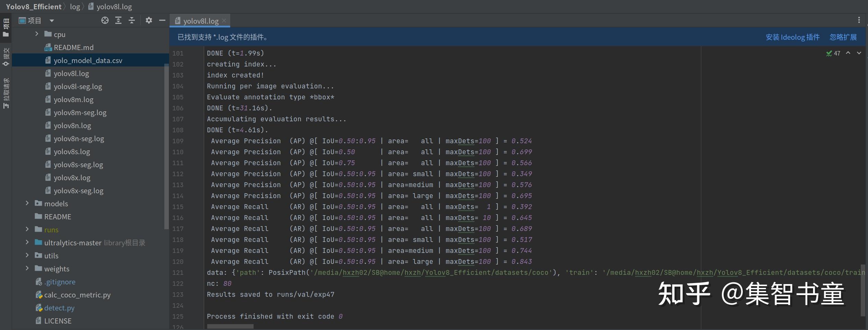
Task: Open the Commit (提交) tool window
Action: (x=6, y=57)
